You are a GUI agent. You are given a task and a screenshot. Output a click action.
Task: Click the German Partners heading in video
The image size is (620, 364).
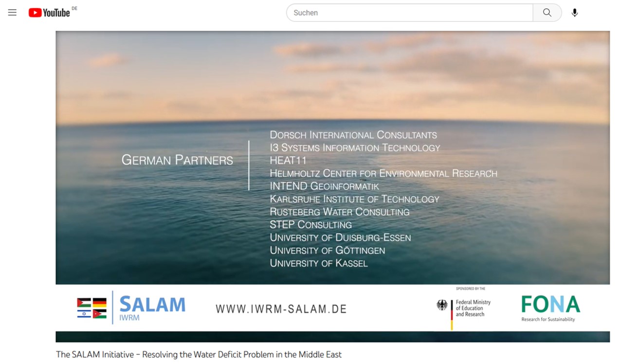point(177,160)
